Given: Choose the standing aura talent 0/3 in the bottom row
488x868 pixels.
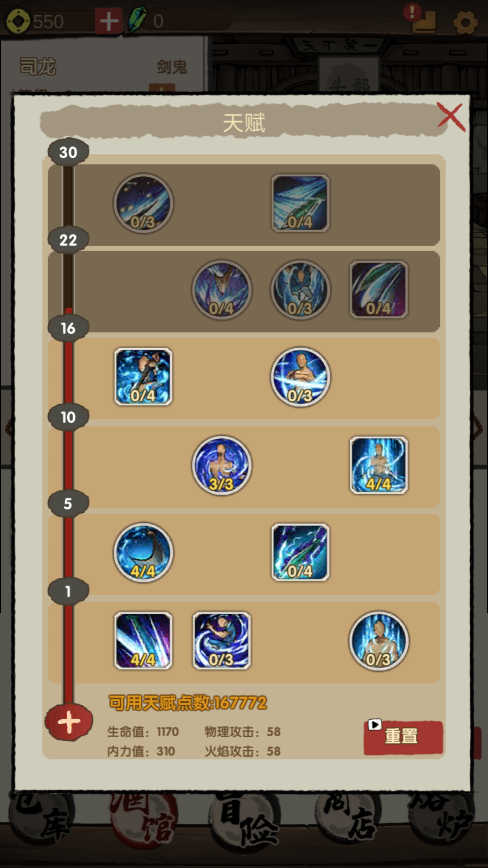Looking at the screenshot, I should point(378,641).
